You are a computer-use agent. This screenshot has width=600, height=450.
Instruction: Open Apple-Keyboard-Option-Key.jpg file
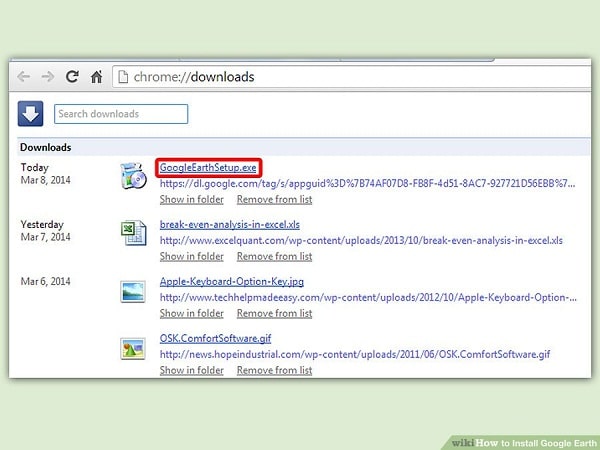pyautogui.click(x=232, y=282)
